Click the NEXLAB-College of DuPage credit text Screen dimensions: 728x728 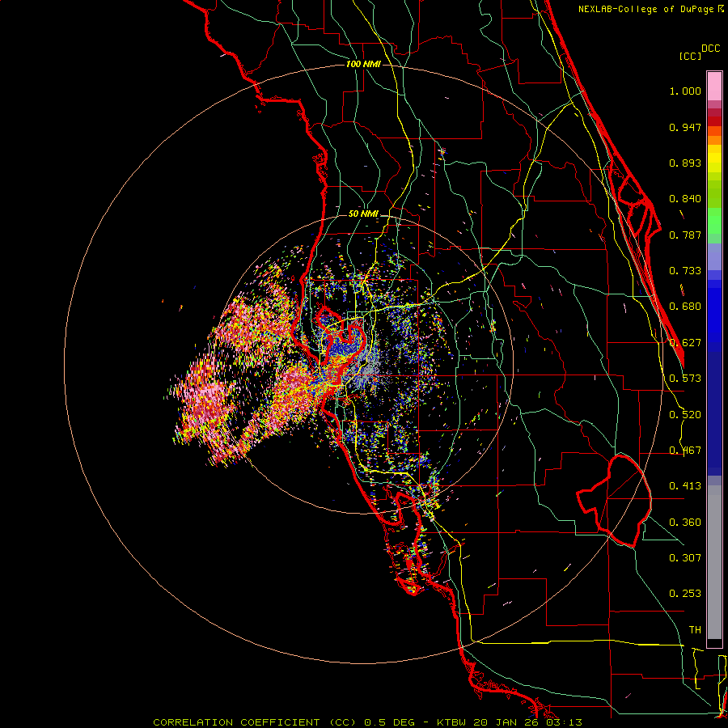click(x=646, y=9)
